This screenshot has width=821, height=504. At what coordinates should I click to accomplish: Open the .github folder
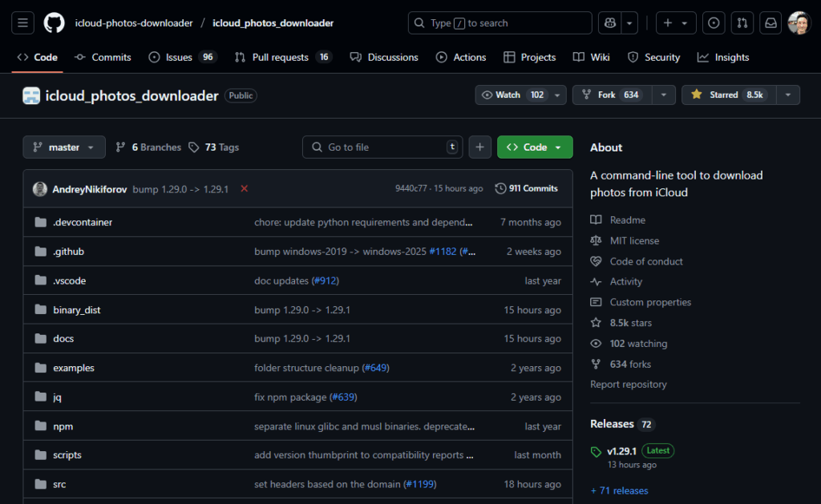[69, 252]
